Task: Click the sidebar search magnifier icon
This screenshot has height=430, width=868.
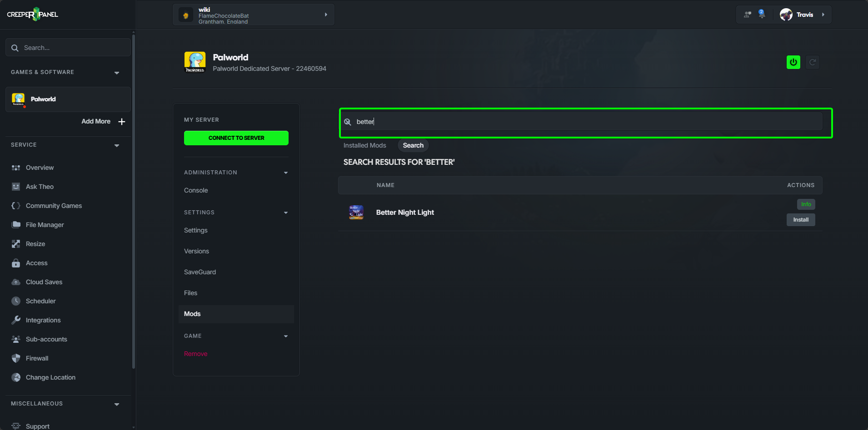Action: (15, 48)
